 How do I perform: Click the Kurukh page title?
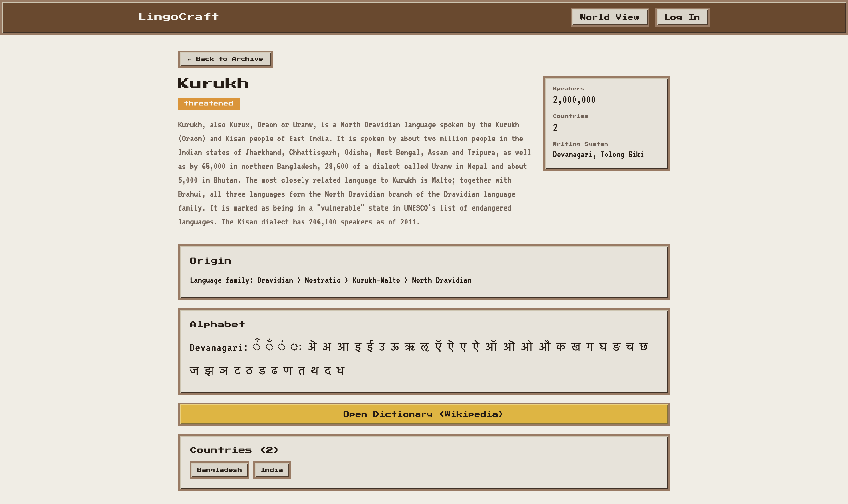213,84
